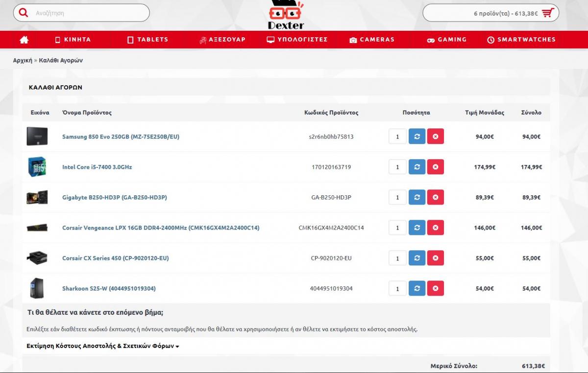Open the CAMERAS menu

[372, 40]
